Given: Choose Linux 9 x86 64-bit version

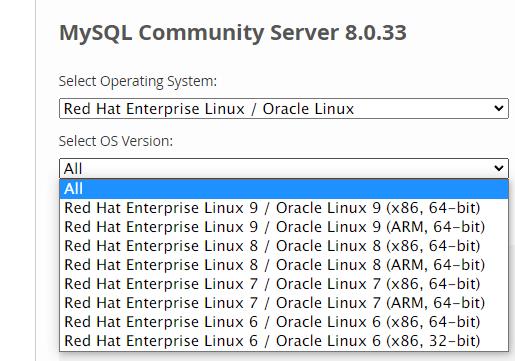Looking at the screenshot, I should [x=284, y=208].
